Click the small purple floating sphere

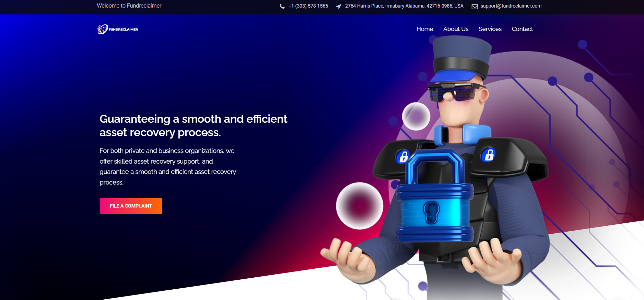tap(416, 116)
